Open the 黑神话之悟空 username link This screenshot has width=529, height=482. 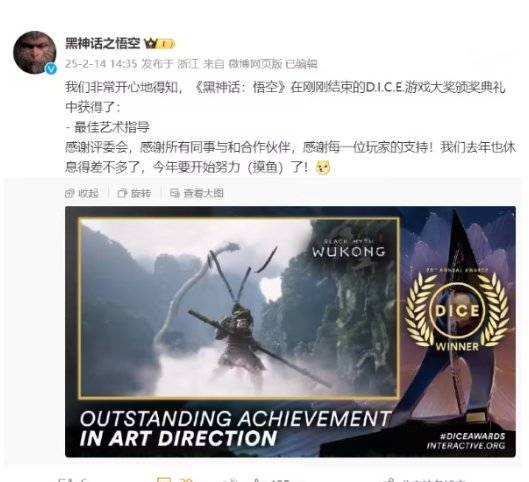point(103,44)
